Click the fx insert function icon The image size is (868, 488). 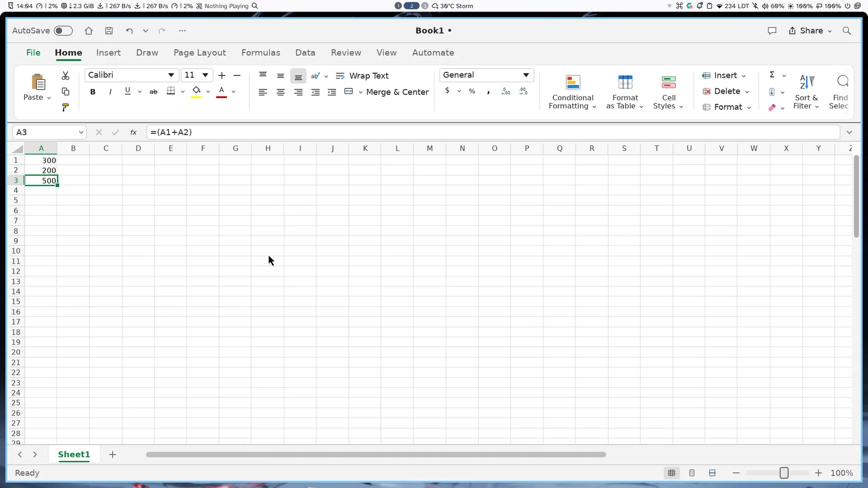click(x=133, y=132)
